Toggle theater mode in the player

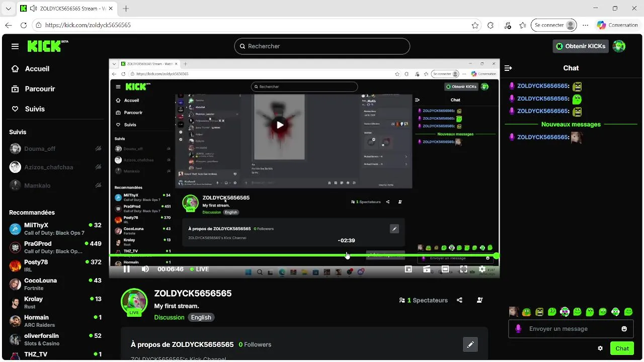point(445,269)
